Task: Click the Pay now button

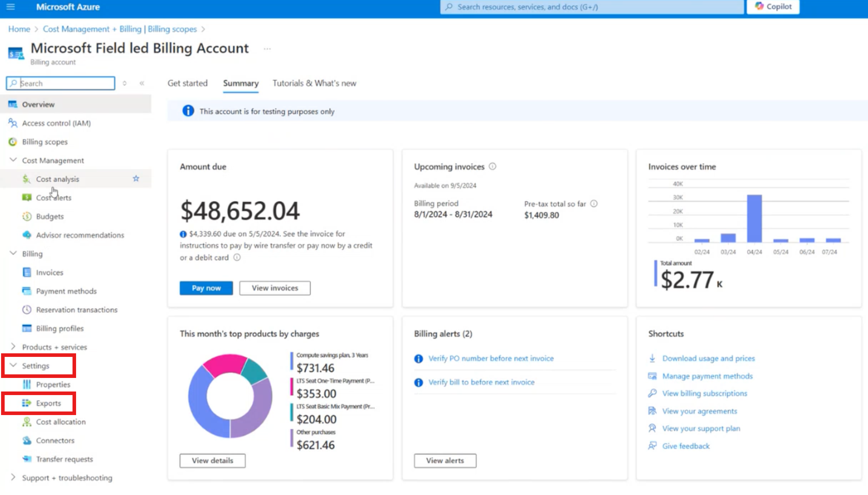Action: (x=206, y=288)
